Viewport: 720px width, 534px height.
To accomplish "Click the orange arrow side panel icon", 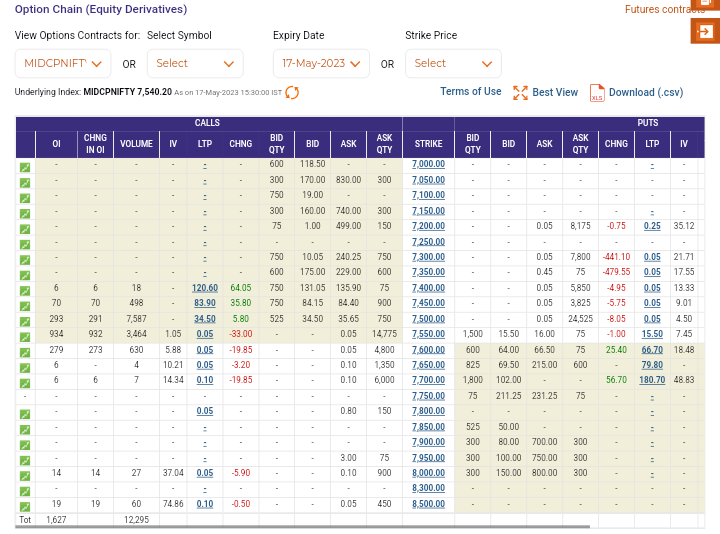I will [x=705, y=32].
